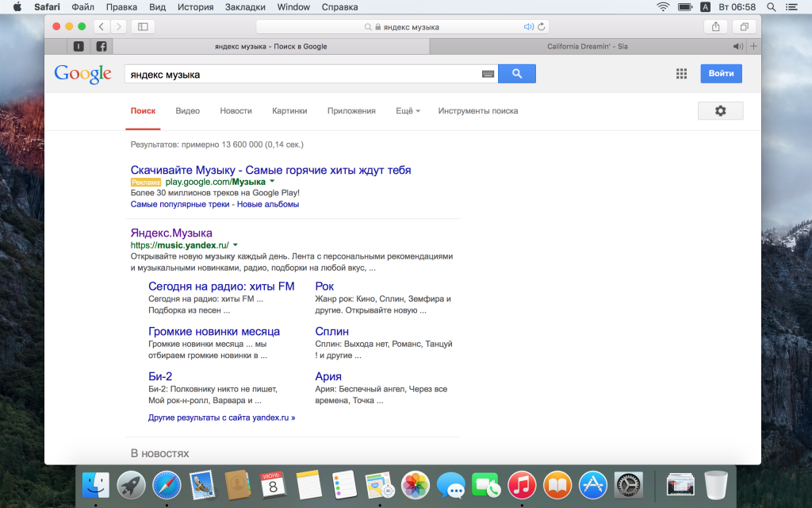The width and height of the screenshot is (812, 508).
Task: Show all tabs overview
Action: point(744,26)
